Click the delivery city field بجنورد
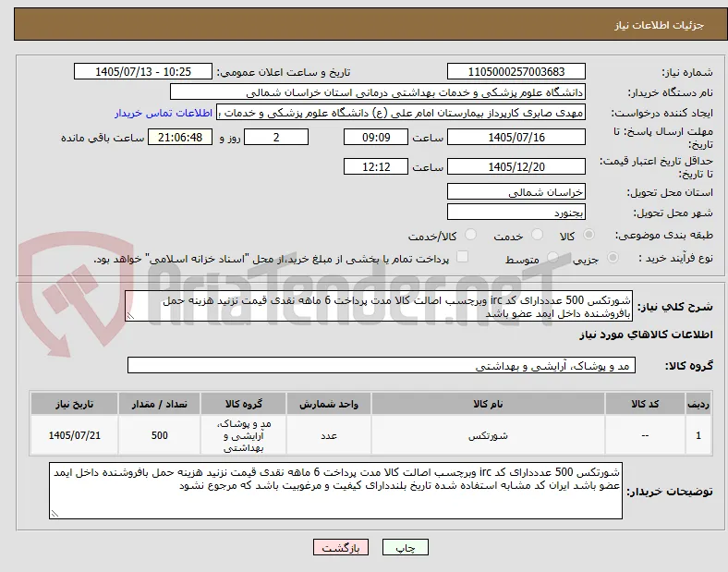Screen dimensions: 728x572 coord(516,213)
